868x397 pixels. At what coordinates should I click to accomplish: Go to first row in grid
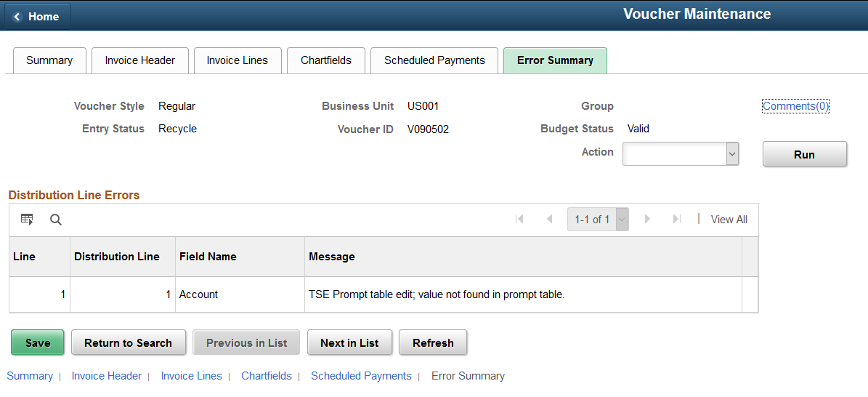519,219
